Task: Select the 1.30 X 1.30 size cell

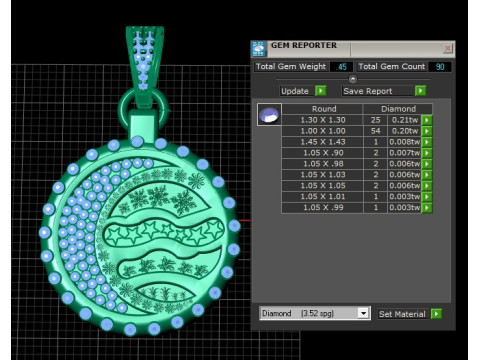Action: point(322,120)
